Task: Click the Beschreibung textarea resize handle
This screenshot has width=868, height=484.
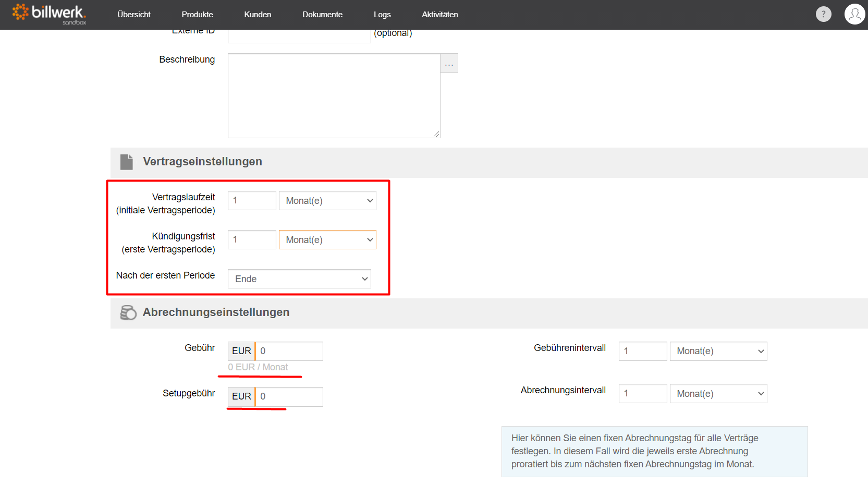Action: 436,134
